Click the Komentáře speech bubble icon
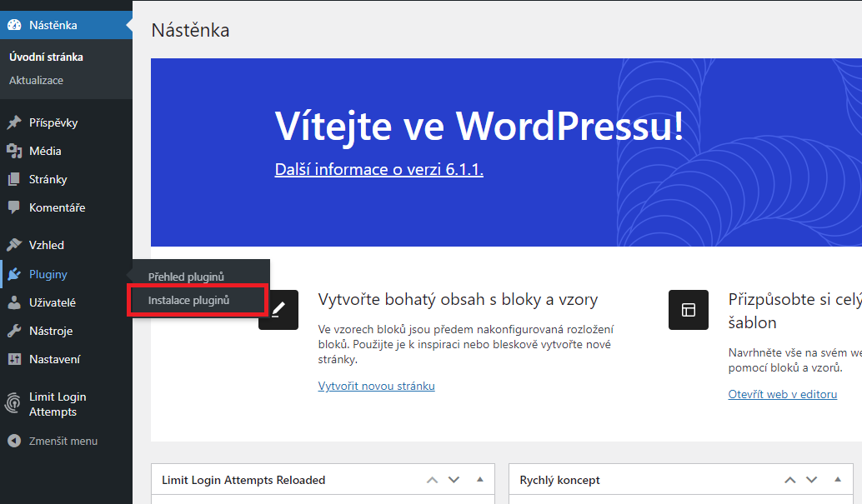862x504 pixels. point(14,207)
